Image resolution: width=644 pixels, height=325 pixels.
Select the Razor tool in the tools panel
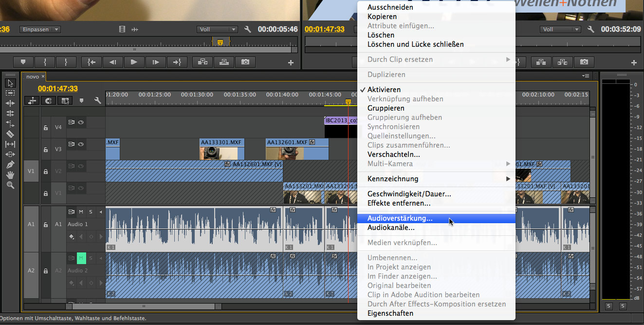click(10, 134)
